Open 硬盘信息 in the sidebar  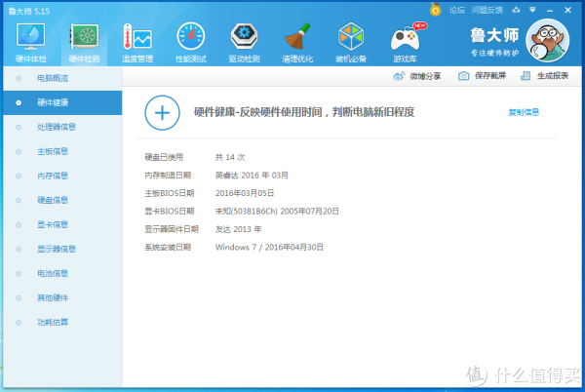pyautogui.click(x=62, y=200)
